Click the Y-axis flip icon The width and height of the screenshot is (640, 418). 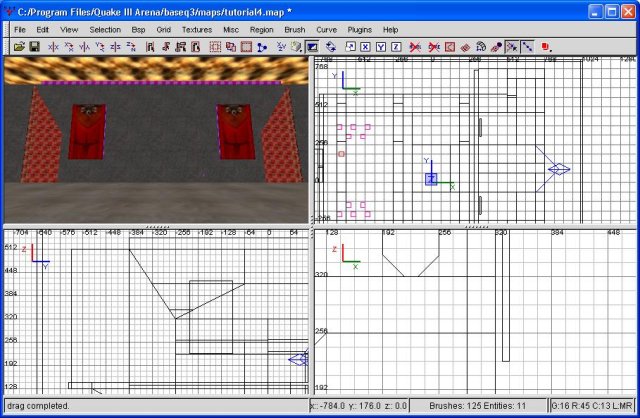pos(84,47)
